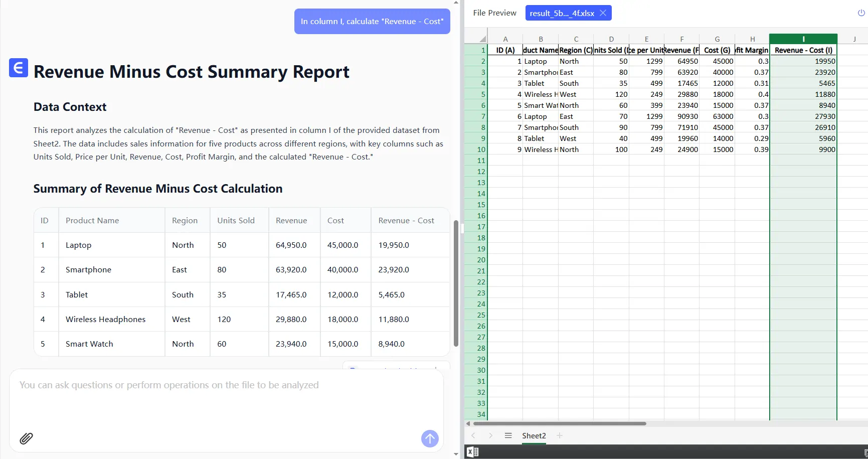Click the "Revenue - Cost" user message bubble
Image resolution: width=868 pixels, height=459 pixels.
pyautogui.click(x=372, y=22)
